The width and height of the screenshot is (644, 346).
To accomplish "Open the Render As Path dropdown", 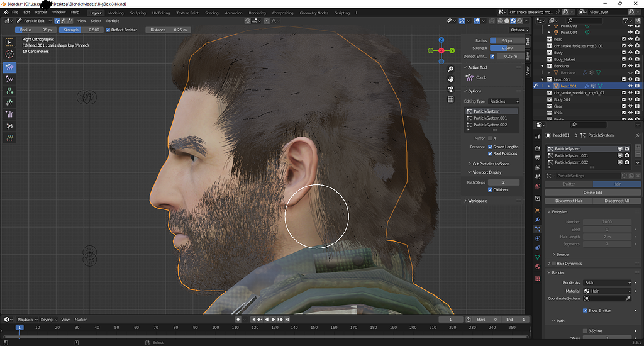I will (x=607, y=282).
